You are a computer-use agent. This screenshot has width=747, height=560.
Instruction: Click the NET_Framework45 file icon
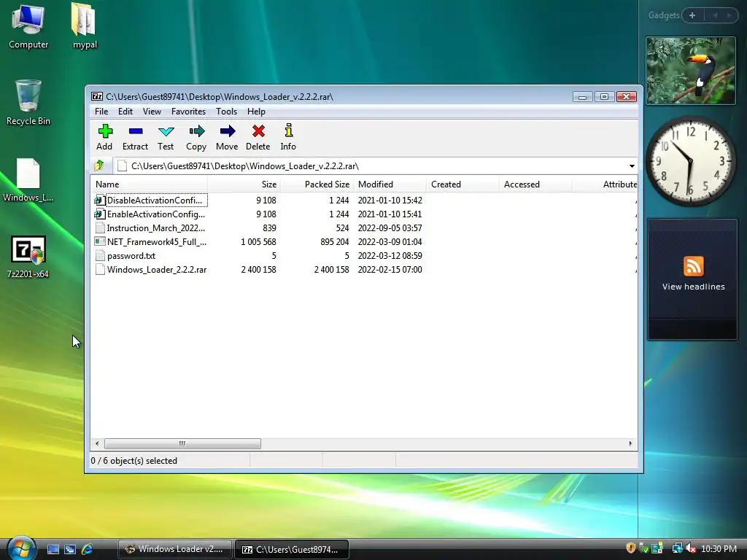(x=99, y=242)
